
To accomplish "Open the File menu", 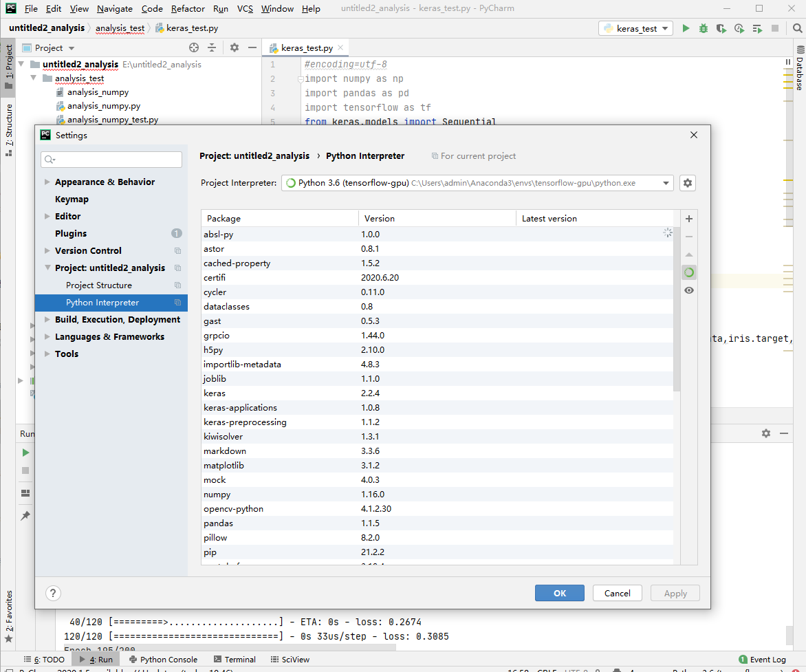I will coord(31,9).
